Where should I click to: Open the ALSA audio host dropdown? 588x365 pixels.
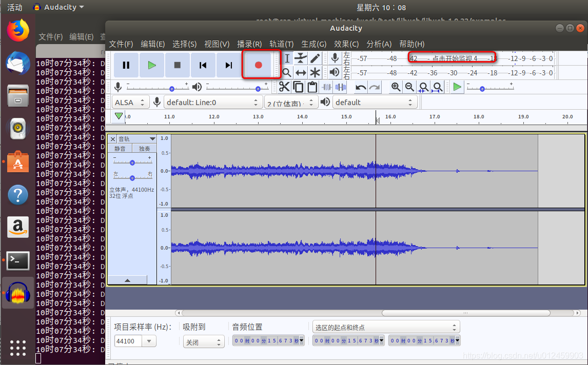pos(130,102)
